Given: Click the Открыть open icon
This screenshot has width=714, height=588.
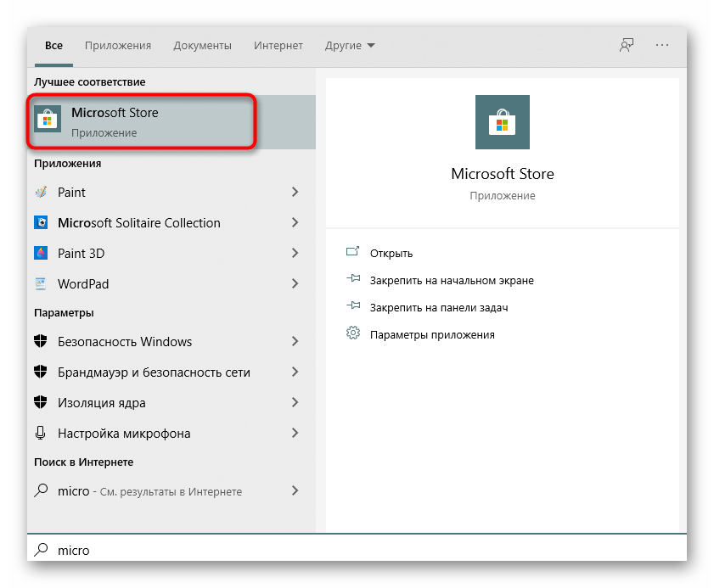Looking at the screenshot, I should click(353, 251).
